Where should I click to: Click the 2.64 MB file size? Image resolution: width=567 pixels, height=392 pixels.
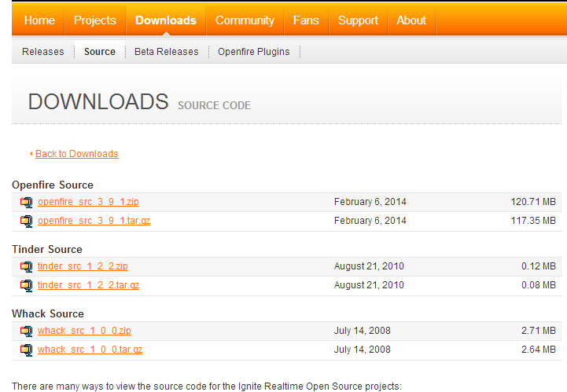pos(539,350)
